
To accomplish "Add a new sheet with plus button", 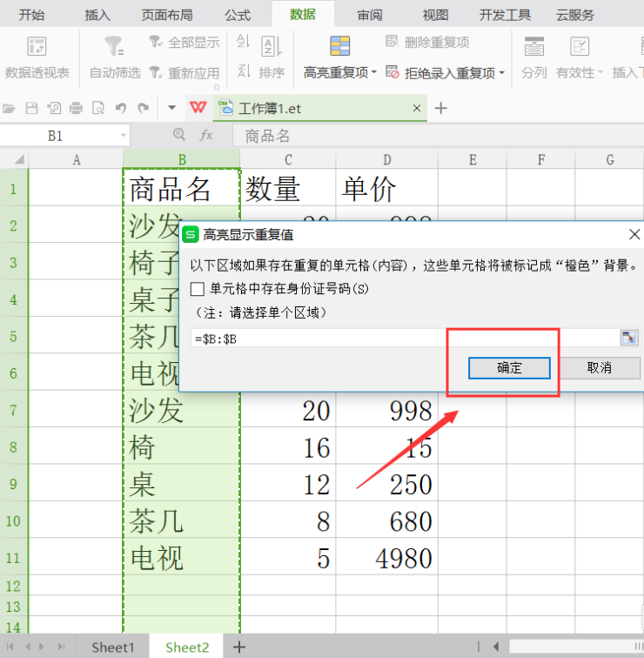I will 238,647.
